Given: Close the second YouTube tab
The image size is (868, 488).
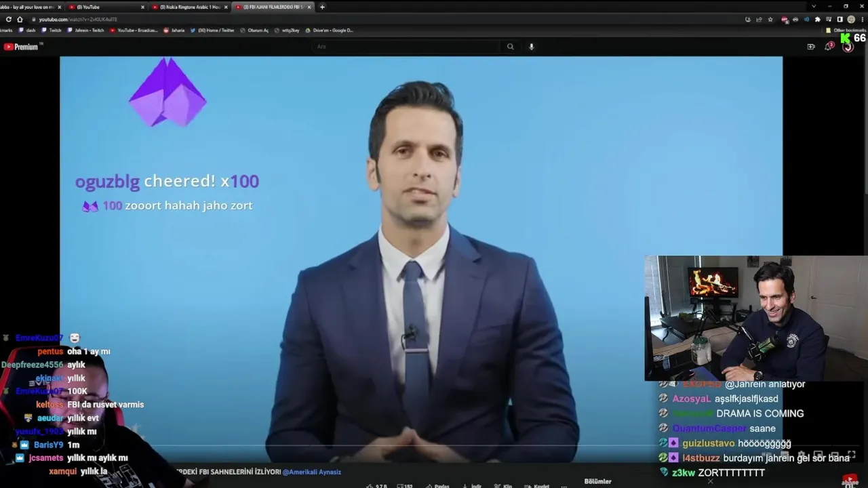Looking at the screenshot, I should [x=142, y=7].
